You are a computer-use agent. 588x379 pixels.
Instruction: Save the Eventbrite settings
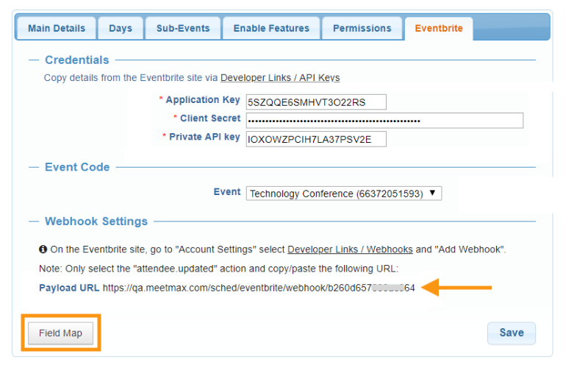(x=511, y=333)
